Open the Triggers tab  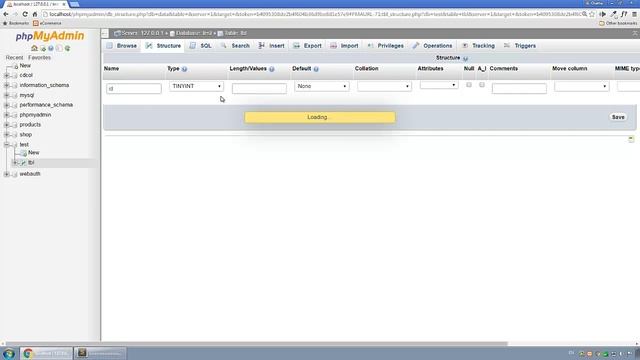pyautogui.click(x=520, y=46)
